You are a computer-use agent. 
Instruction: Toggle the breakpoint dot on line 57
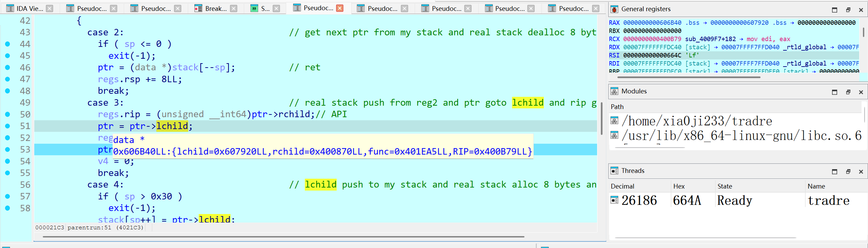pyautogui.click(x=7, y=196)
